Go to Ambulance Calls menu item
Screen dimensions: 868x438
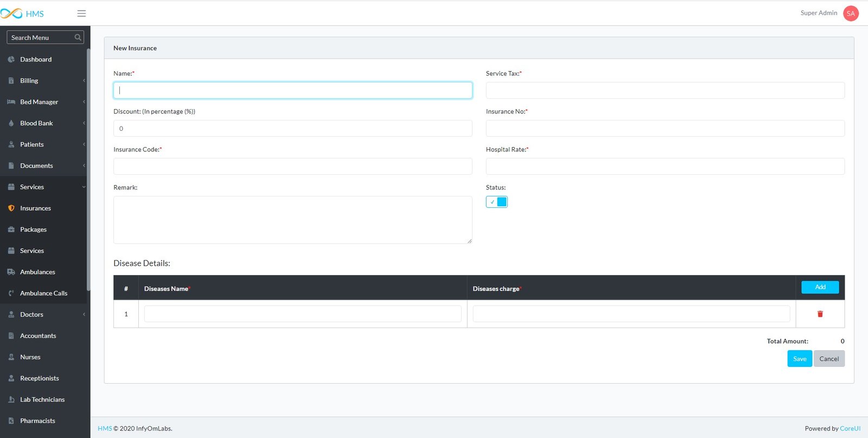click(x=43, y=293)
